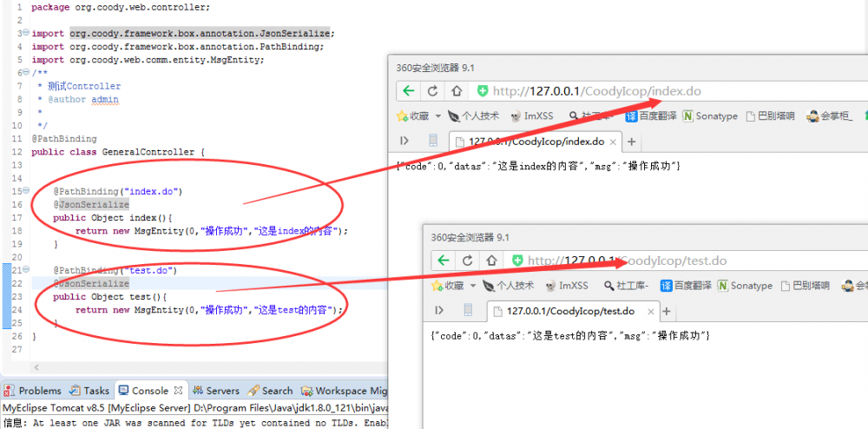This screenshot has width=868, height=429.
Task: Click the test.do address bar field
Action: (x=686, y=261)
